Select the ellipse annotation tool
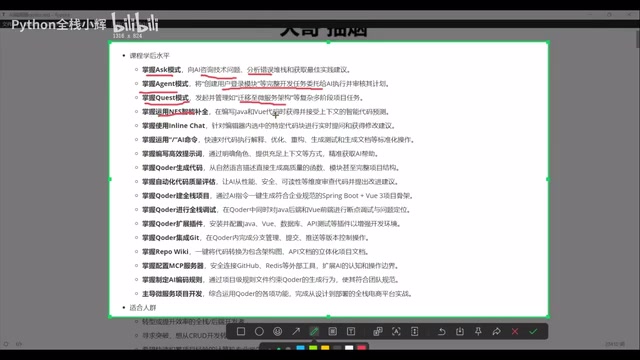The image size is (640, 360). click(x=259, y=331)
